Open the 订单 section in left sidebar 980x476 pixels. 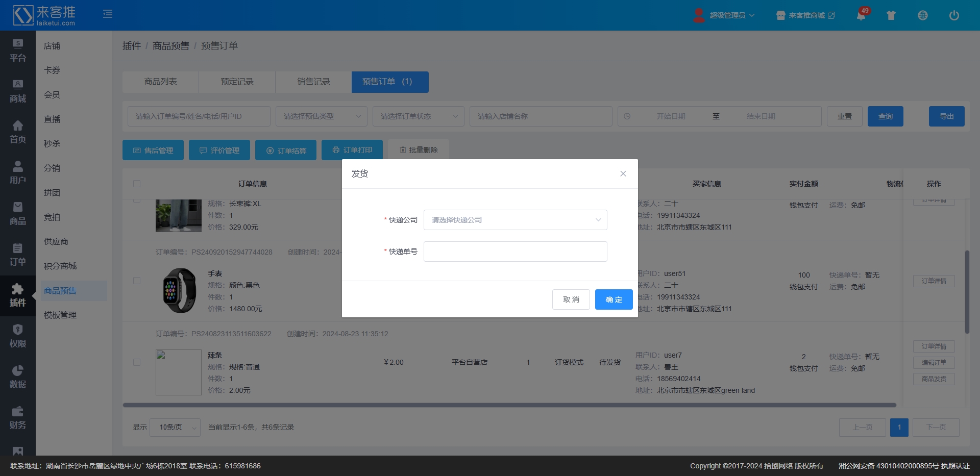click(17, 255)
